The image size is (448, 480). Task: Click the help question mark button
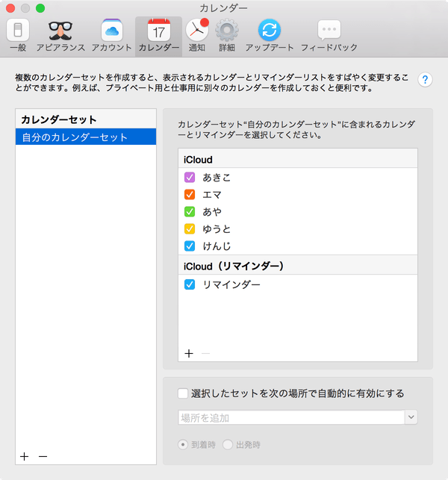425,80
